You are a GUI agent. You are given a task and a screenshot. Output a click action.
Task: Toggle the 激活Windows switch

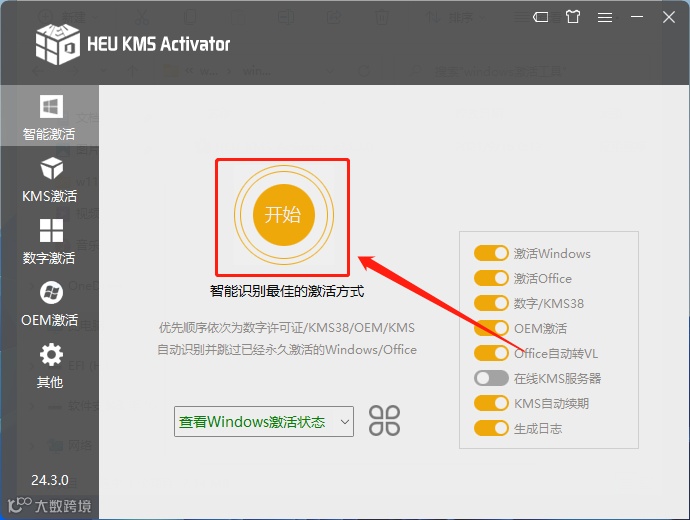tap(491, 253)
